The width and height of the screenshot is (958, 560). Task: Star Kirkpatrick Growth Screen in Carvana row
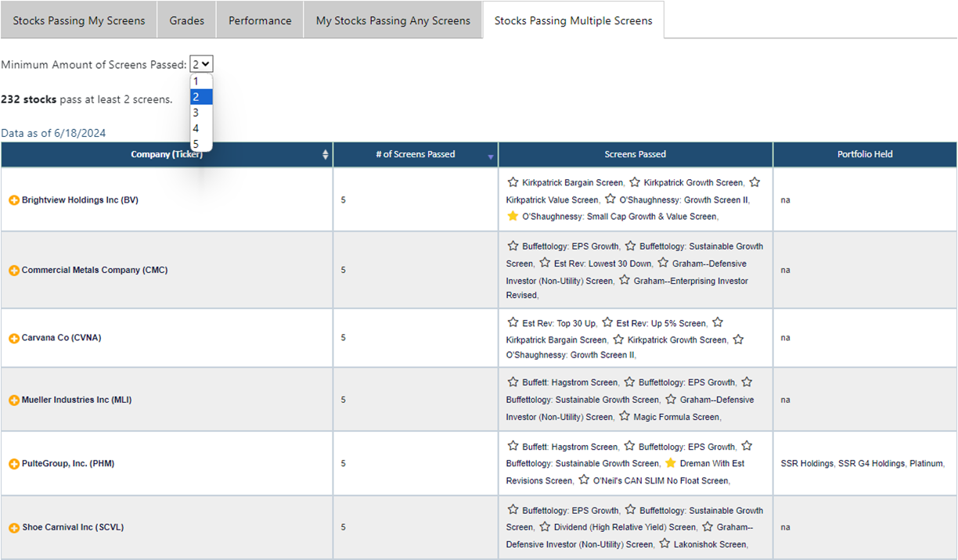click(618, 339)
